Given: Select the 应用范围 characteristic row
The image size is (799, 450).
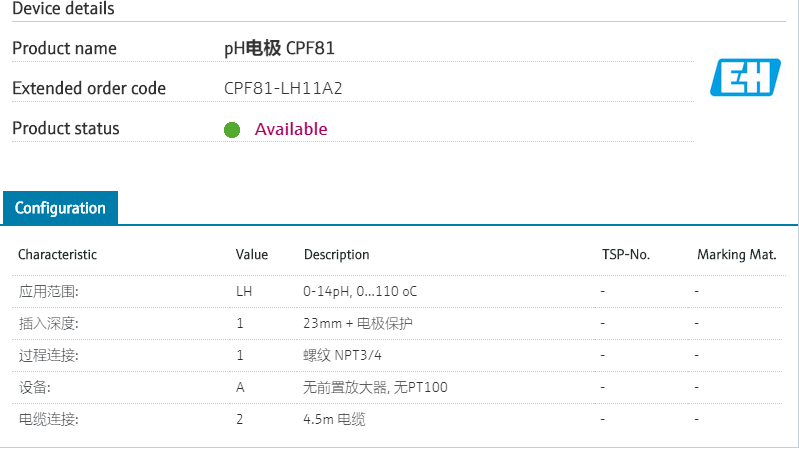Looking at the screenshot, I should click(x=48, y=291).
